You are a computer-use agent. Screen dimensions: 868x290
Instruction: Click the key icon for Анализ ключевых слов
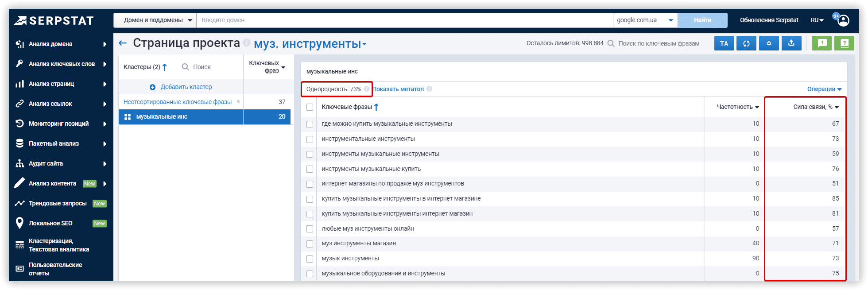tap(19, 64)
